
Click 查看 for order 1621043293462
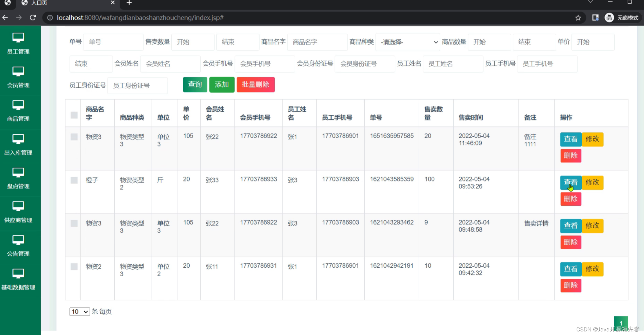[x=571, y=226]
